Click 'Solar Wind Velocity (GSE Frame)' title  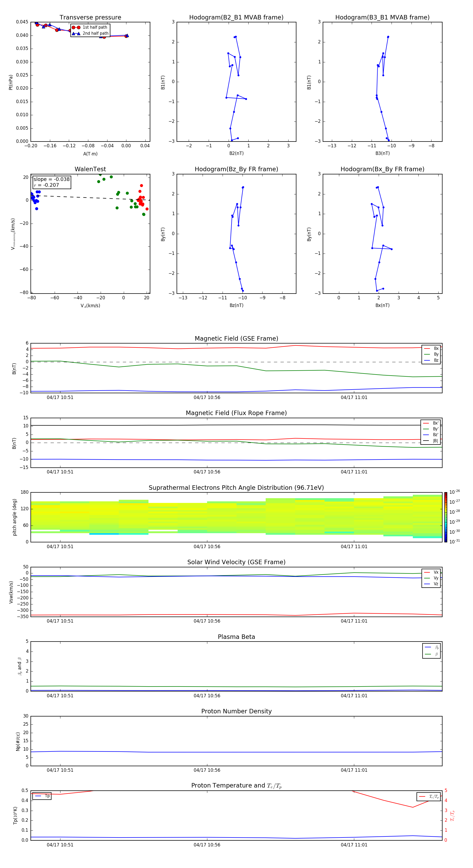coord(236,562)
